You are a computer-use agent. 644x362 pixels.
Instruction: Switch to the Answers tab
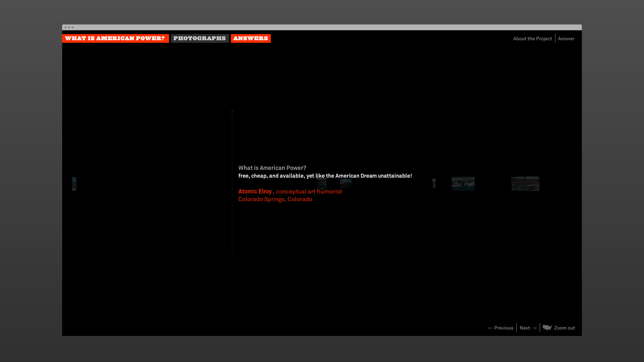pyautogui.click(x=251, y=38)
